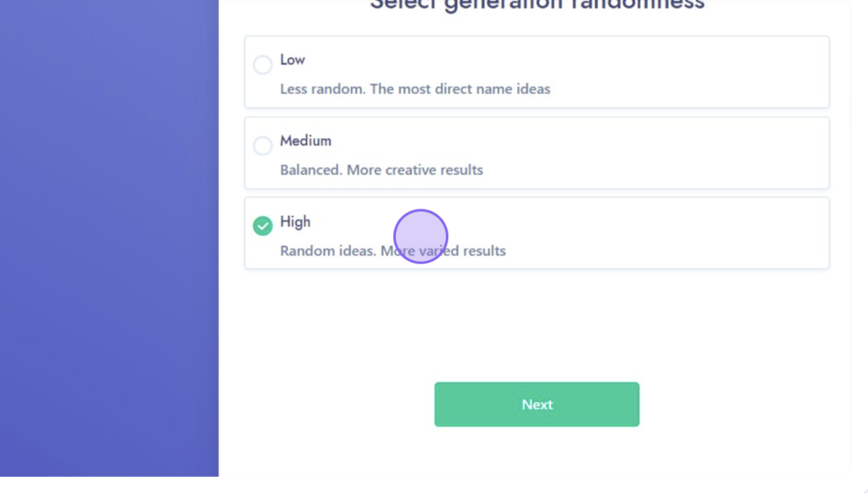Choose the Medium randomness option card
The height and width of the screenshot is (493, 868).
[x=537, y=152]
